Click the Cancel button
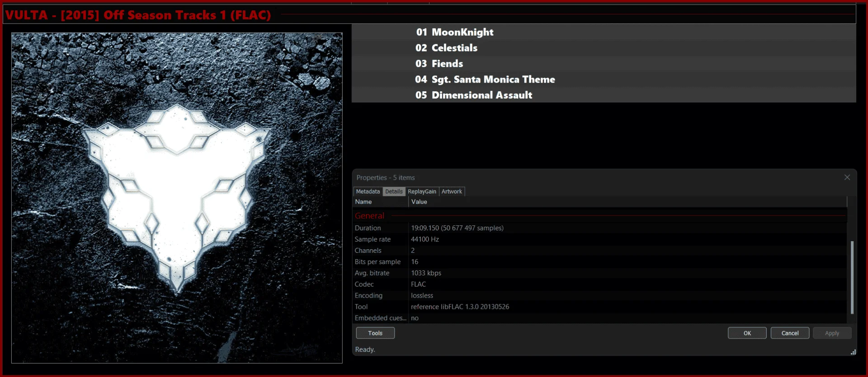Screen dimensions: 868x377 790,333
